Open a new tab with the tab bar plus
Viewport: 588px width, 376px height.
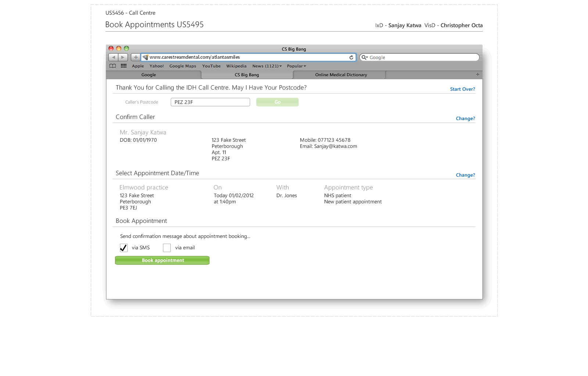[x=478, y=75]
